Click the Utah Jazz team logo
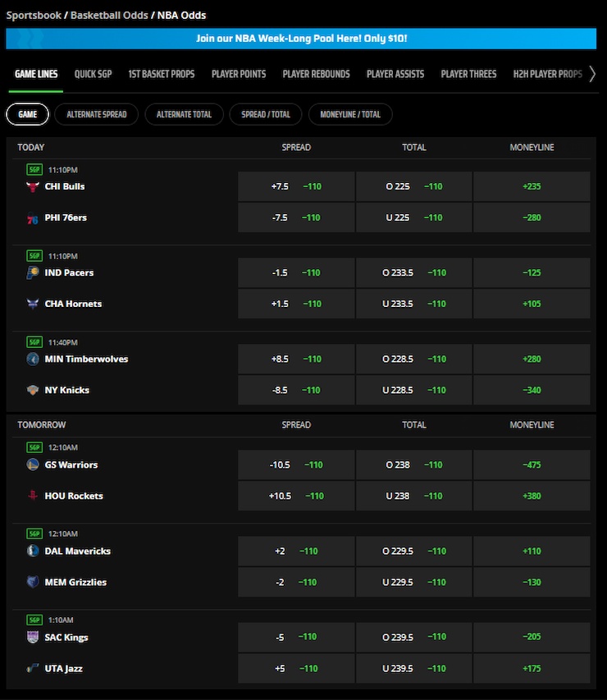Screen dimensions: 607x700 (33, 668)
